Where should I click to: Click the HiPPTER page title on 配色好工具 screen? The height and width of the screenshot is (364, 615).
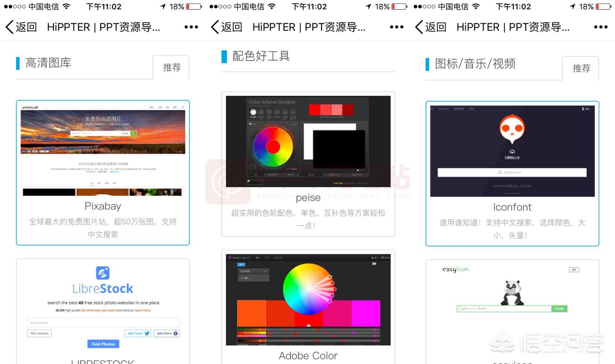click(309, 27)
